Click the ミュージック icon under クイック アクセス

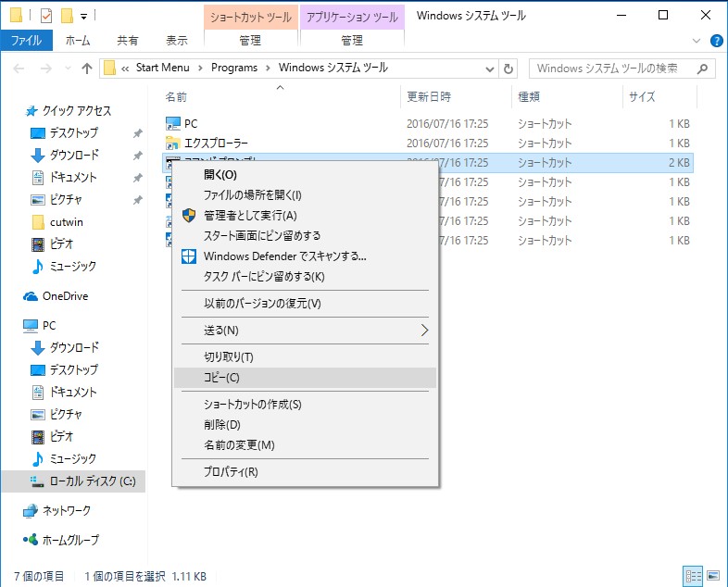point(38,267)
